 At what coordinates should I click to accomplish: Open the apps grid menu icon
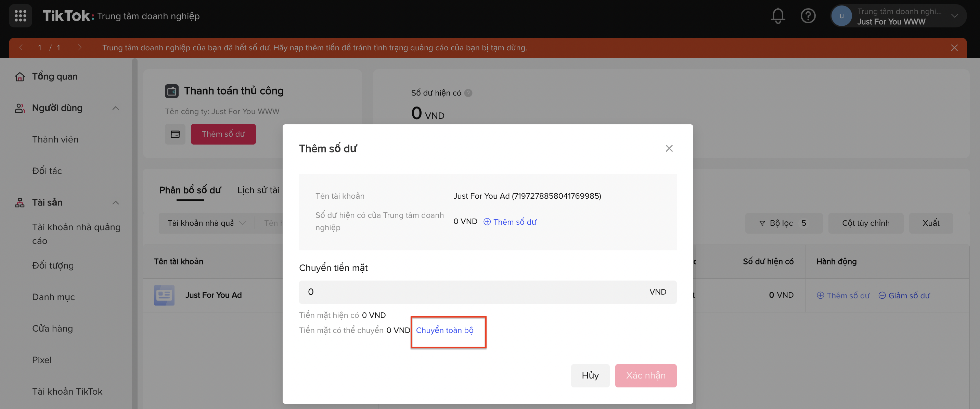click(21, 16)
